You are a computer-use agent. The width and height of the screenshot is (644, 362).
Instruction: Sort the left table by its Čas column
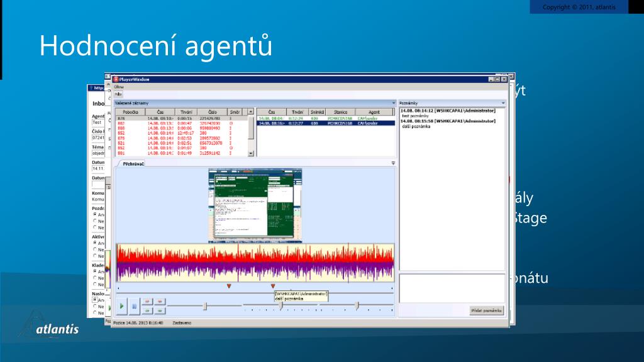[x=160, y=112]
